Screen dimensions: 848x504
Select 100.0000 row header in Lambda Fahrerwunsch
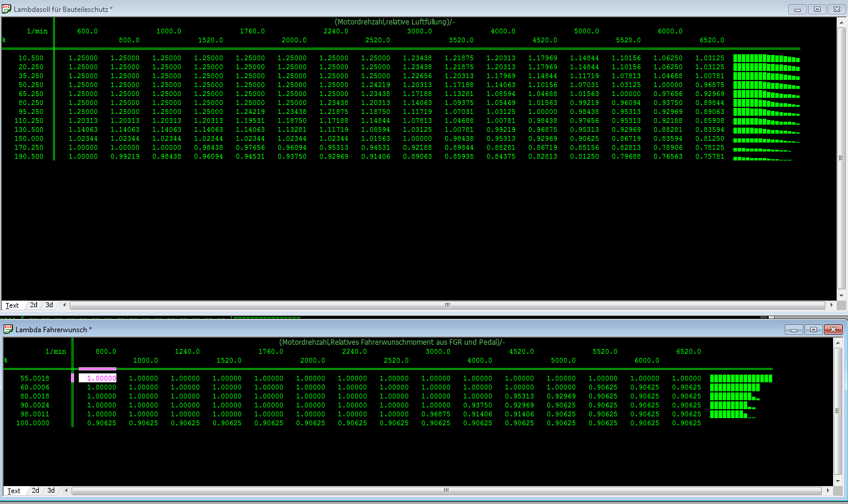[33, 423]
